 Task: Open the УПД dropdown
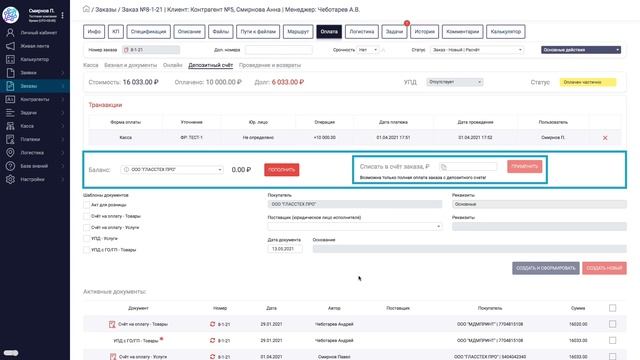pyautogui.click(x=455, y=82)
